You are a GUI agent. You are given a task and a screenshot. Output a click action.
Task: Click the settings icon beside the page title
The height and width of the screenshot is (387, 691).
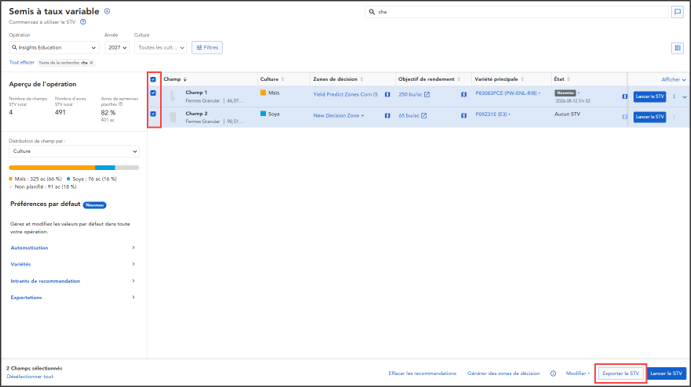107,11
